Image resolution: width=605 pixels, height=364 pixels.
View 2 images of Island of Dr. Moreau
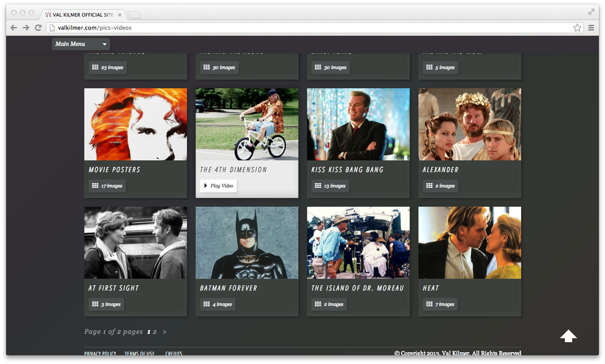(x=329, y=304)
